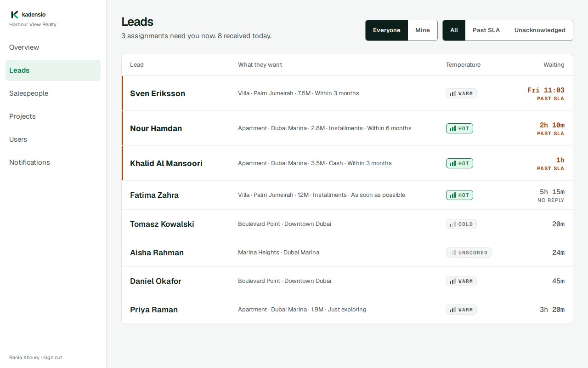Click Daniel Okafor's WARM temperature badge
The height and width of the screenshot is (368, 588).
click(461, 281)
